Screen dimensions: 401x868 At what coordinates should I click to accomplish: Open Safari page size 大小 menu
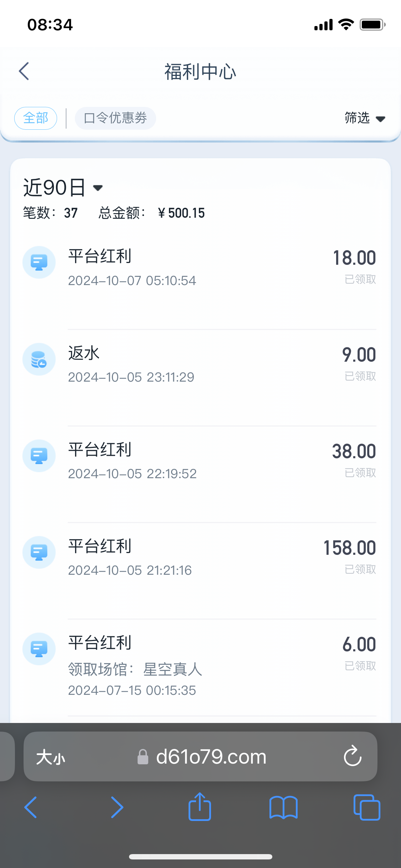(51, 757)
